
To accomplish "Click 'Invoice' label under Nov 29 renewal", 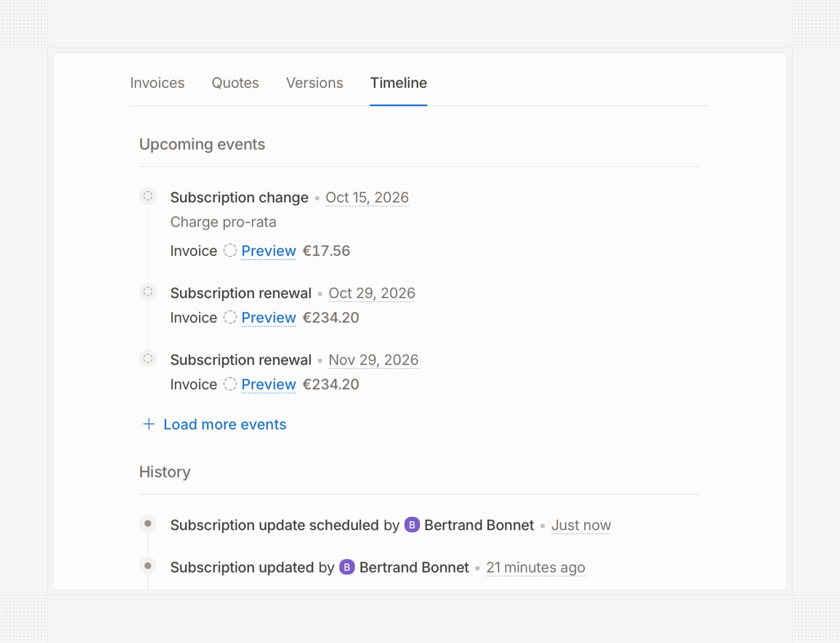I will 193,384.
